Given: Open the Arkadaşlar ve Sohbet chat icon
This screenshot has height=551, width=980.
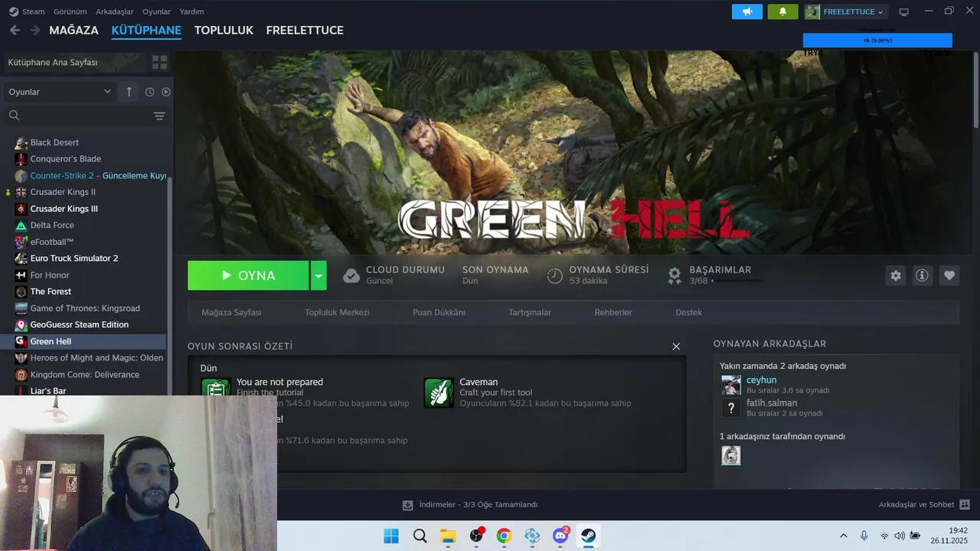Looking at the screenshot, I should pyautogui.click(x=965, y=504).
